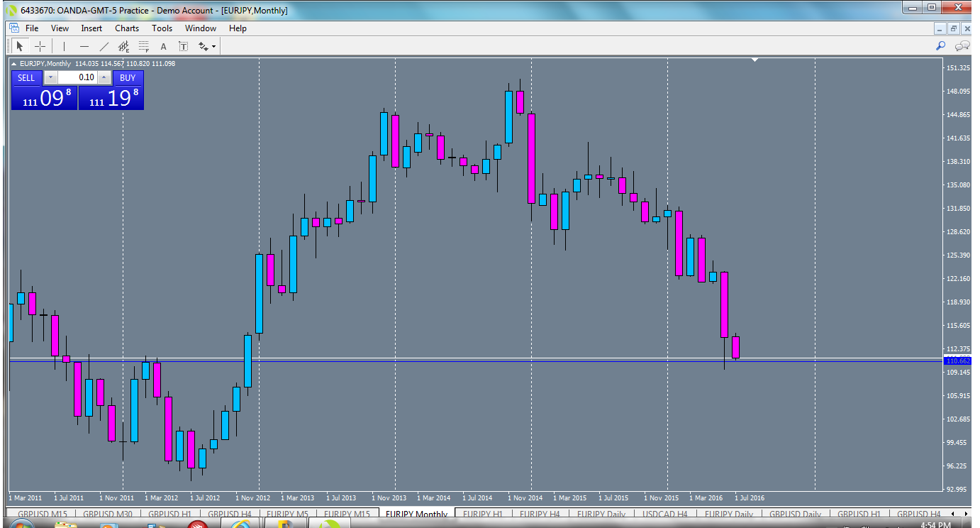
Task: Open the Arrows tool dropdown
Action: click(x=213, y=45)
